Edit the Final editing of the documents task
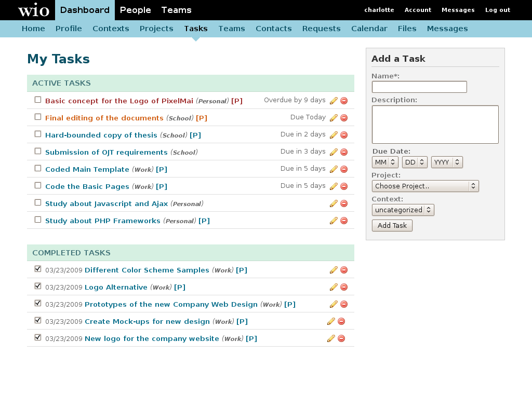Viewport: 532px width, 396px height. (x=334, y=118)
